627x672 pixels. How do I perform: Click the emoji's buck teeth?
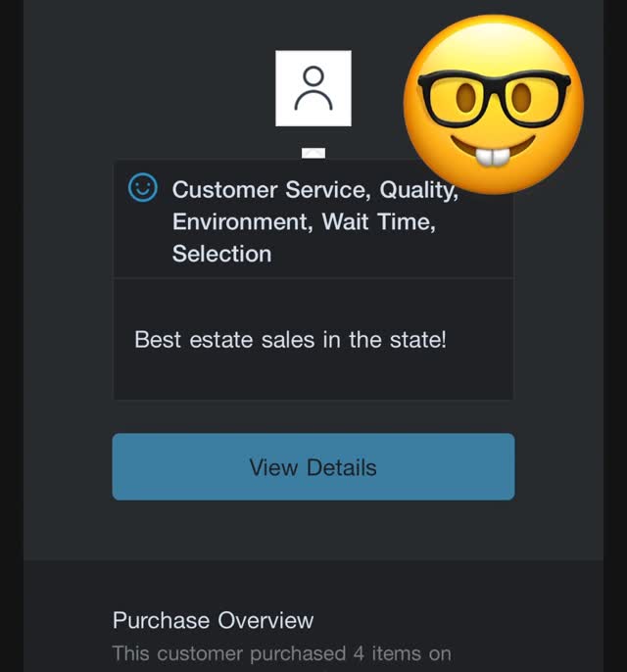tap(494, 157)
